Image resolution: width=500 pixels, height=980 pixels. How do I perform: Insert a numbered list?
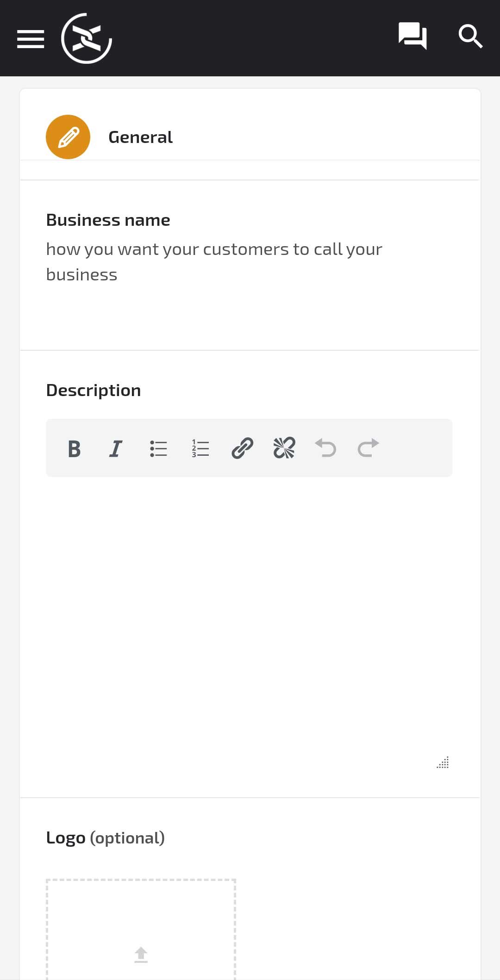pyautogui.click(x=200, y=448)
